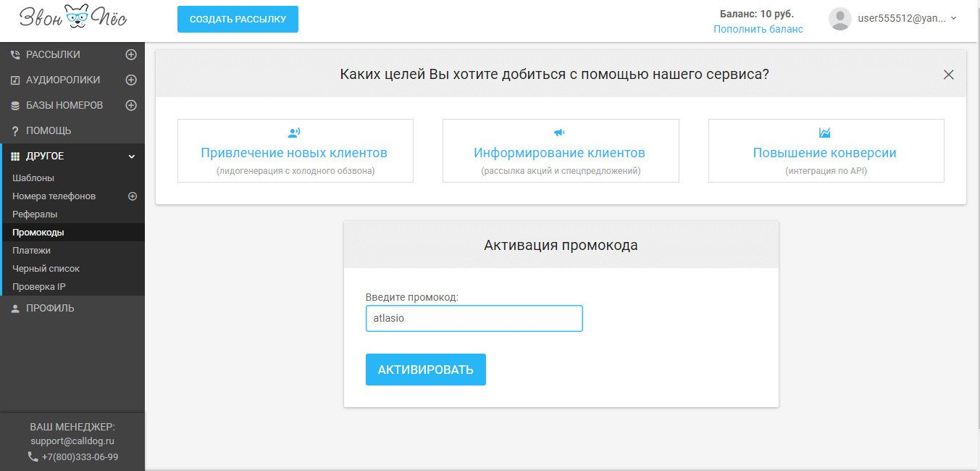Click the Активировать button
The width and height of the screenshot is (980, 471).
(x=425, y=370)
